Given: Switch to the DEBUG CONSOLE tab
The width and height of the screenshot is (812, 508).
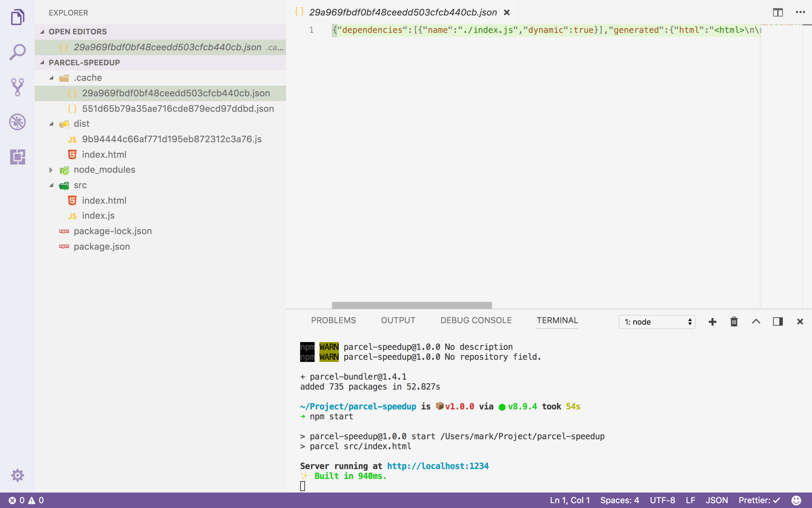Looking at the screenshot, I should pyautogui.click(x=476, y=320).
